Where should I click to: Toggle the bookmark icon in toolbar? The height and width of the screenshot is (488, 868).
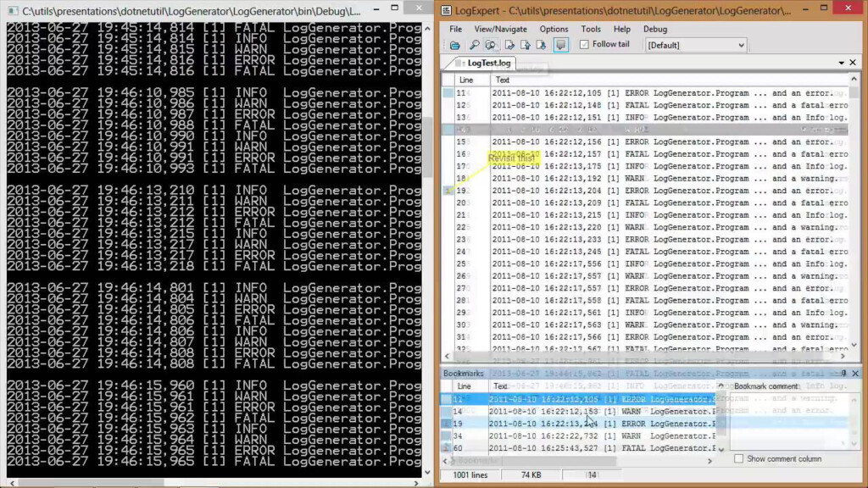(x=509, y=46)
